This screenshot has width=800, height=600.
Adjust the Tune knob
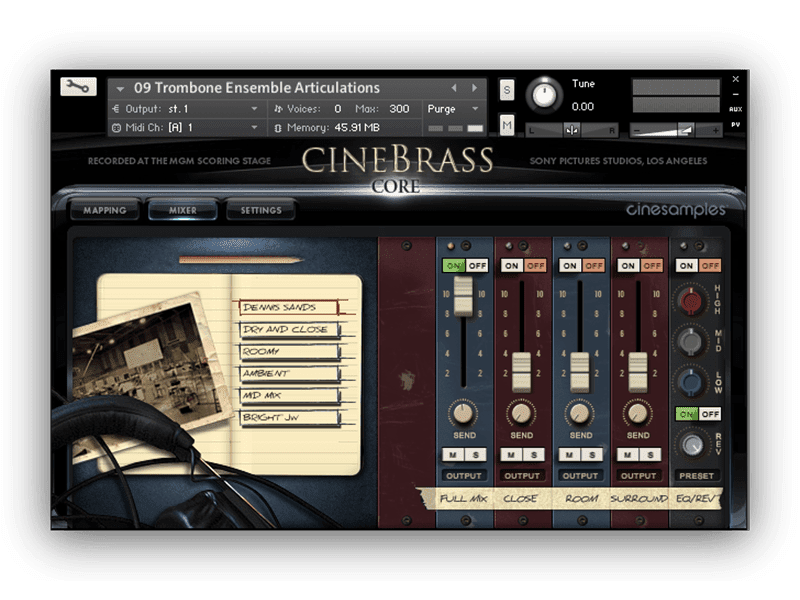[544, 95]
